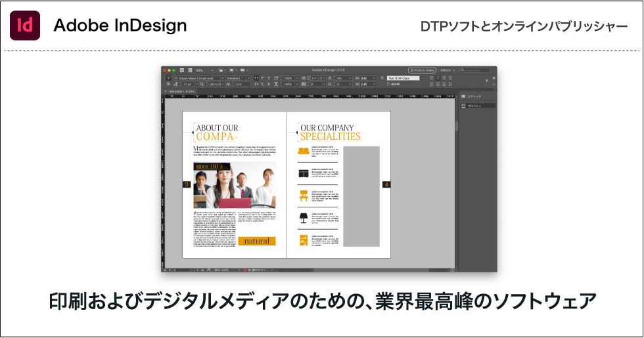Click the ABOUT OUR heading text frame
The height and width of the screenshot is (338, 644).
(217, 128)
